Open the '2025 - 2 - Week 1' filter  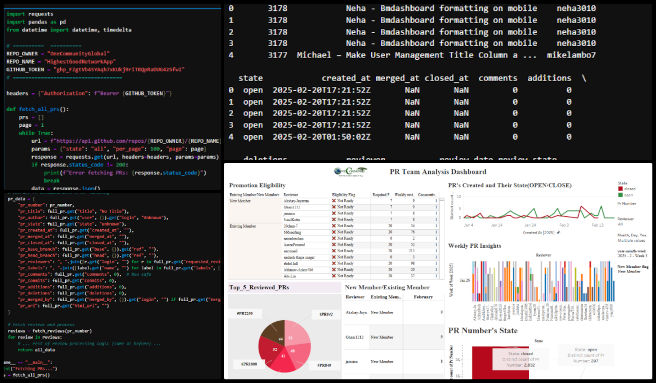coord(632,255)
